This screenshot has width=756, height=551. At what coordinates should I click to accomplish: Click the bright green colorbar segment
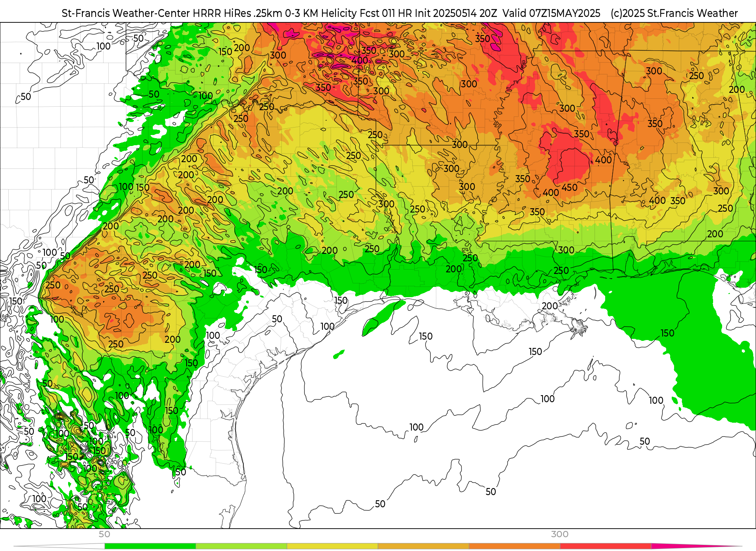pyautogui.click(x=150, y=546)
